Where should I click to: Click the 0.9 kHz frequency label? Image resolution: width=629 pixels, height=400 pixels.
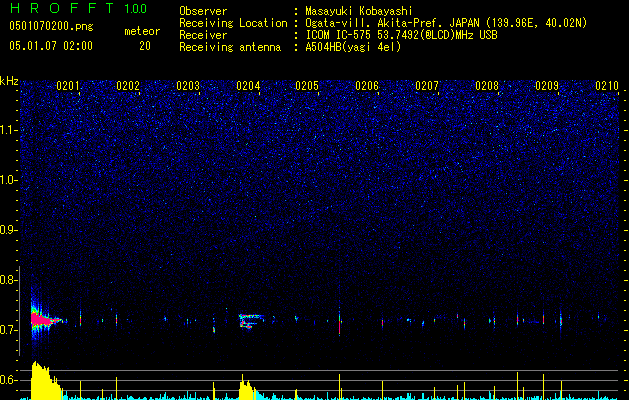[x=9, y=230]
